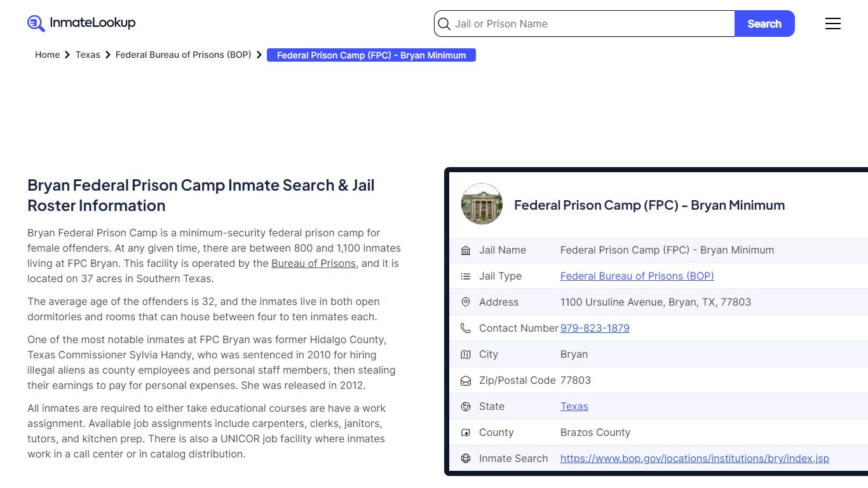Click the chevron after Federal Bureau of Prisons breadcrumb
Screen dimensions: 868x488
tap(259, 55)
